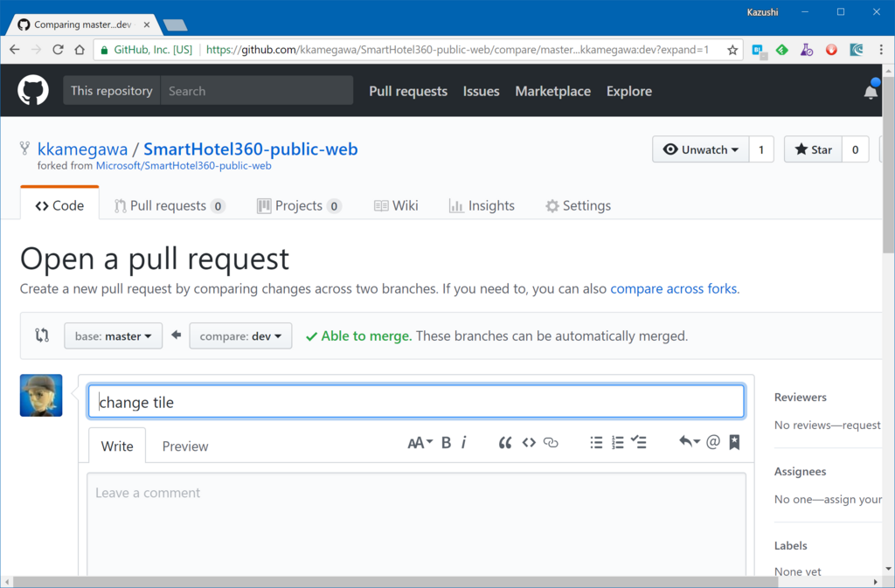Image resolution: width=895 pixels, height=588 pixels.
Task: Open the Pull requests repository tab
Action: 169,206
